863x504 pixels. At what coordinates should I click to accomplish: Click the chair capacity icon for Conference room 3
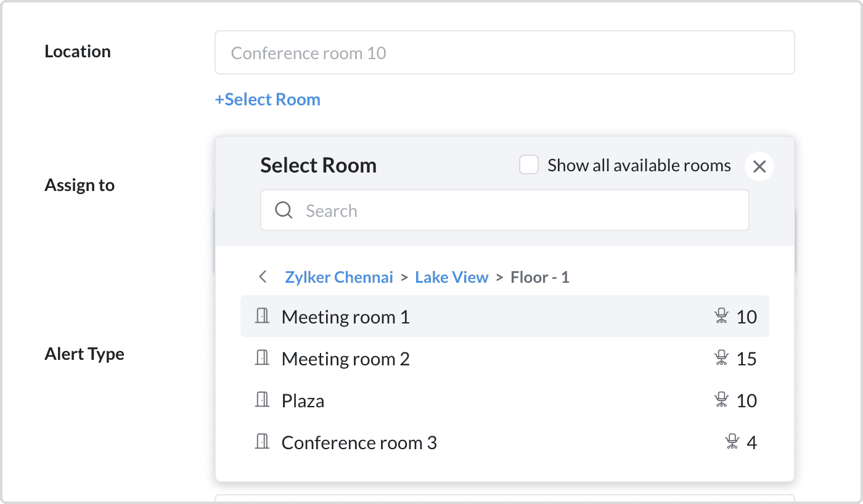click(732, 442)
